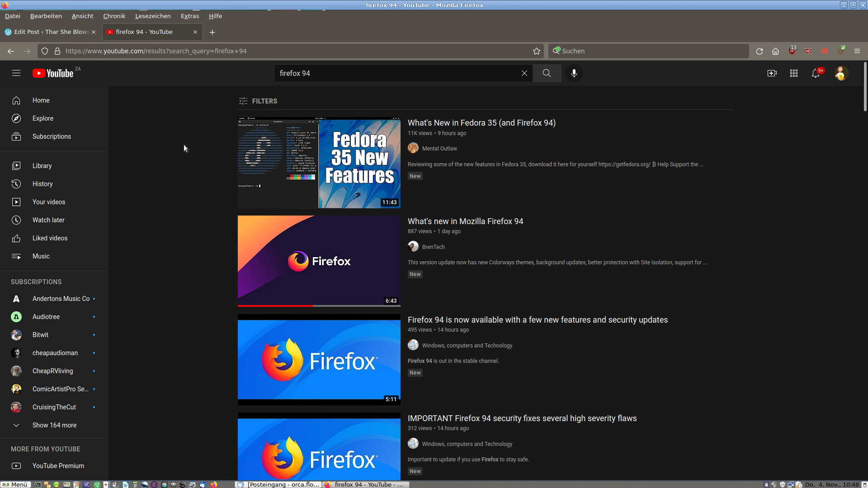Open Andertons Music Co subscription
This screenshot has width=868, height=488.
coord(53,299)
